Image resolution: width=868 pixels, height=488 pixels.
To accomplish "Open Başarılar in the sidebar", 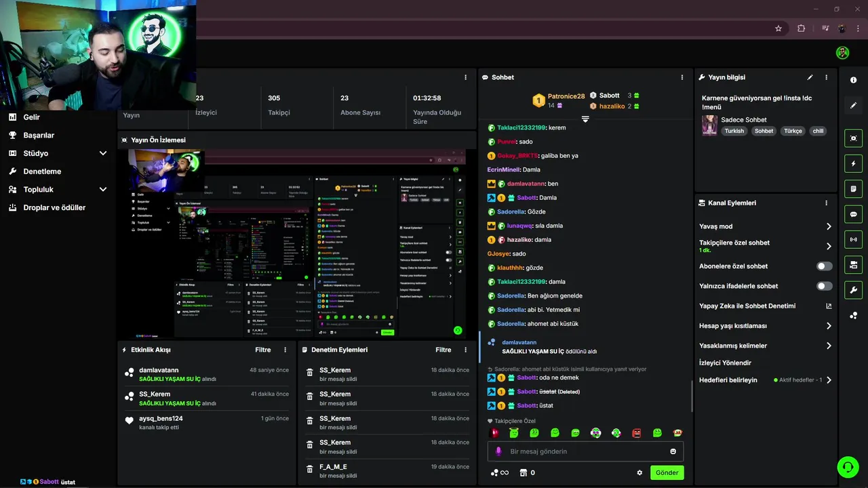I will pos(39,135).
